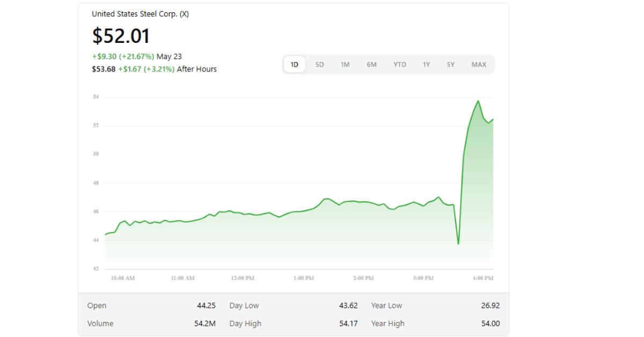Click the 42 price axis label

pyautogui.click(x=96, y=269)
